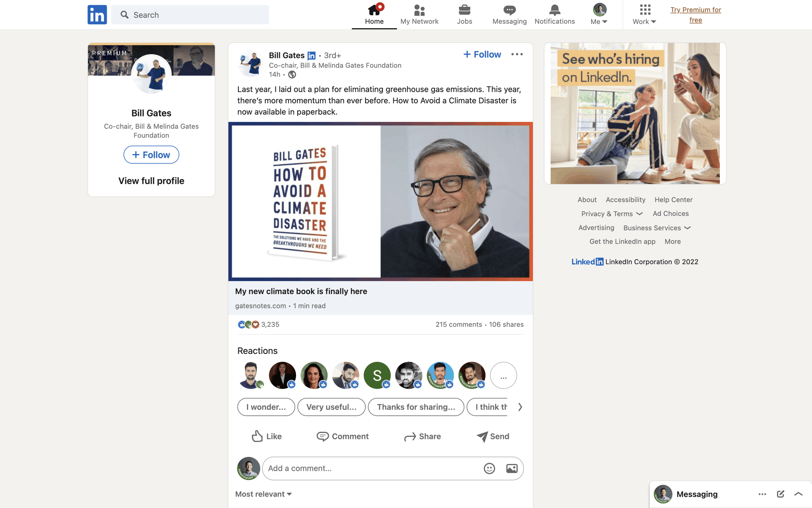This screenshot has width=812, height=508.
Task: Click Advertising footer link
Action: pos(596,228)
